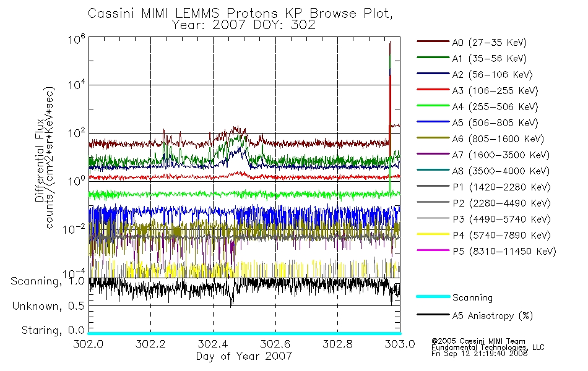Click the P3 (4490-5740 KeV) legend label
Screen dimensions: 588x371
click(501, 220)
